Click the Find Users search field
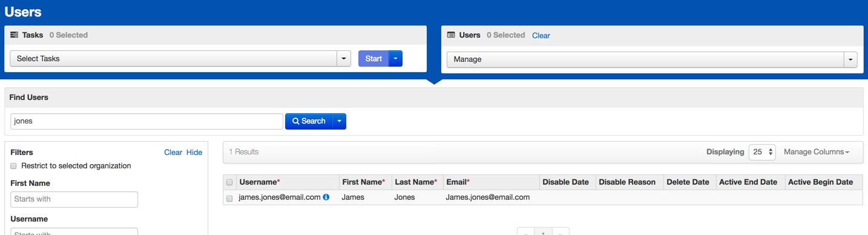This screenshot has width=868, height=235. pyautogui.click(x=146, y=121)
